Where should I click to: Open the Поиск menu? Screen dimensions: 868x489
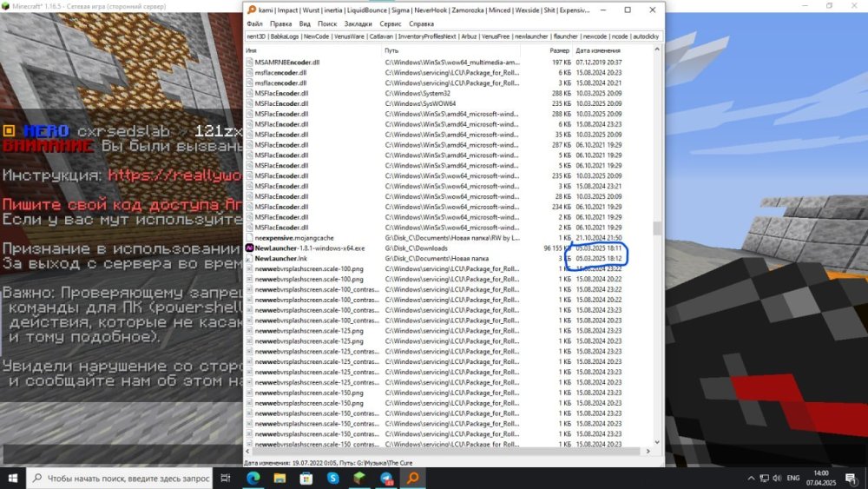pos(327,23)
